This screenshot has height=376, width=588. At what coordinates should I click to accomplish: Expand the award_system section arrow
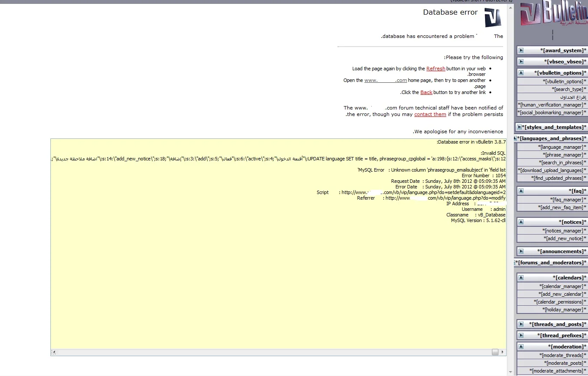[x=521, y=50]
